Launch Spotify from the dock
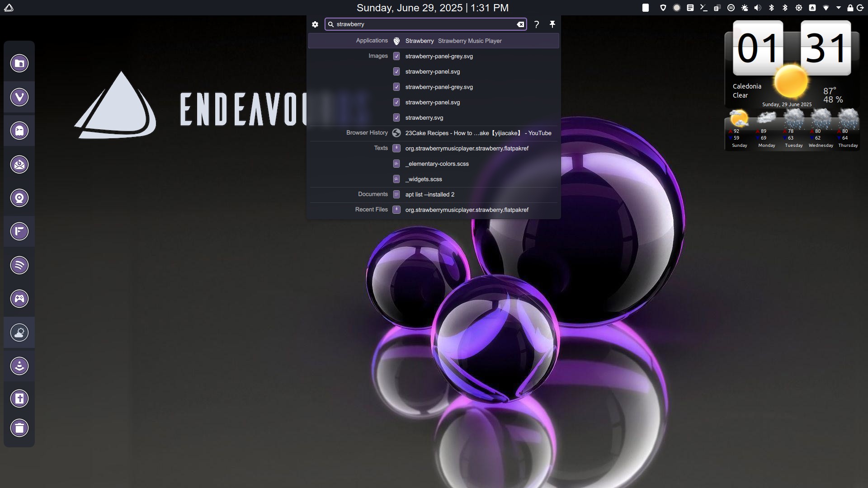 [19, 265]
